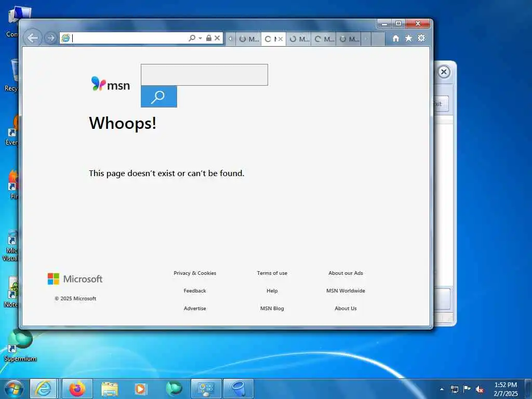Click the Help footer link
The height and width of the screenshot is (399, 532).
coord(272,291)
